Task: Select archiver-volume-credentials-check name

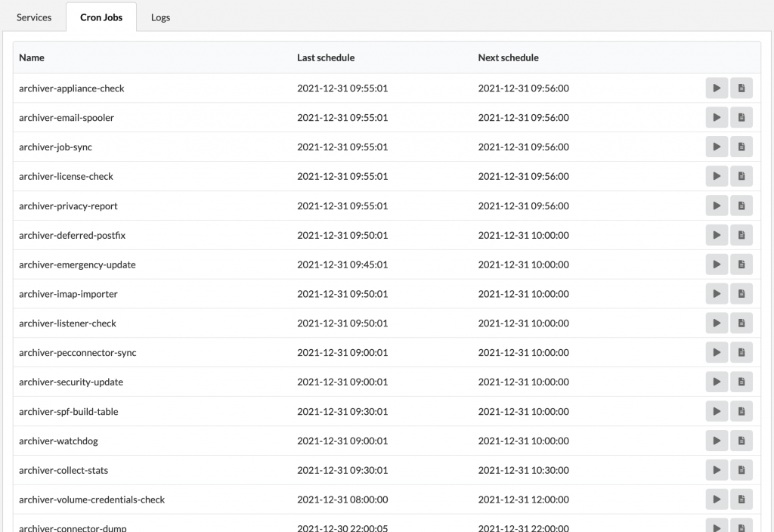Action: (x=91, y=500)
